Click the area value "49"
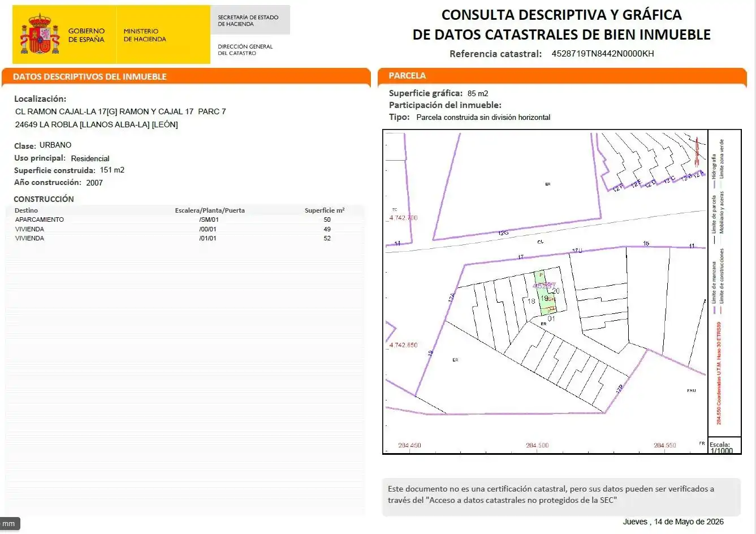756x534 pixels. (x=327, y=229)
